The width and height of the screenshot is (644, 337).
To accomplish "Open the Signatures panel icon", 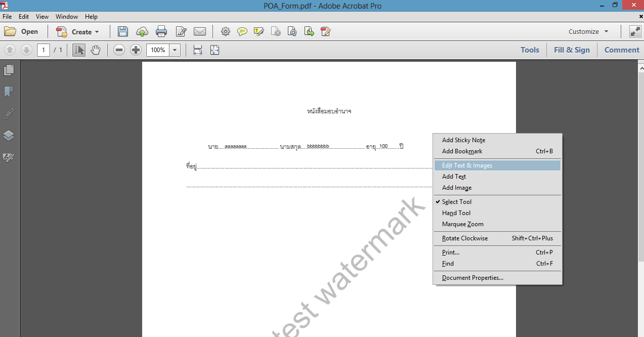I will [x=9, y=157].
